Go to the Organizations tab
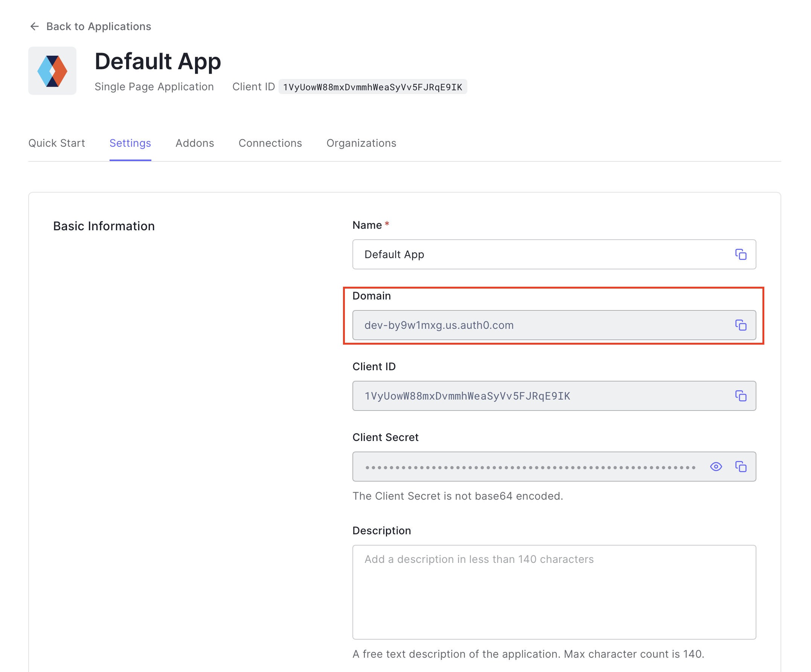The height and width of the screenshot is (672, 811). pyautogui.click(x=361, y=143)
